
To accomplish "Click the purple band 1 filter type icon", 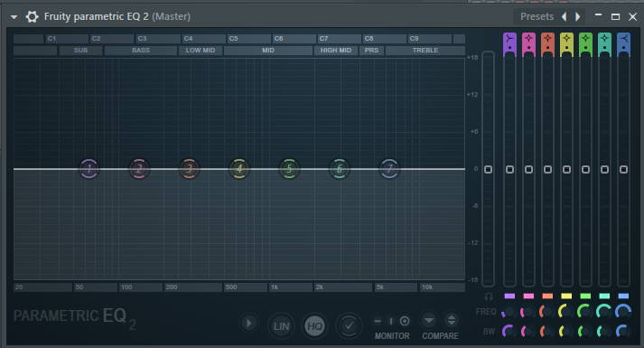I will click(509, 42).
